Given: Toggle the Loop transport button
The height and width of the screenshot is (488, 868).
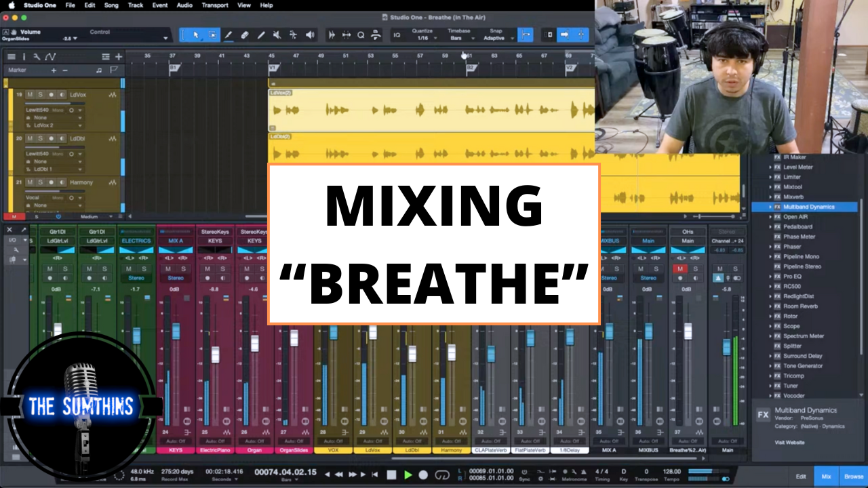Looking at the screenshot, I should click(442, 474).
